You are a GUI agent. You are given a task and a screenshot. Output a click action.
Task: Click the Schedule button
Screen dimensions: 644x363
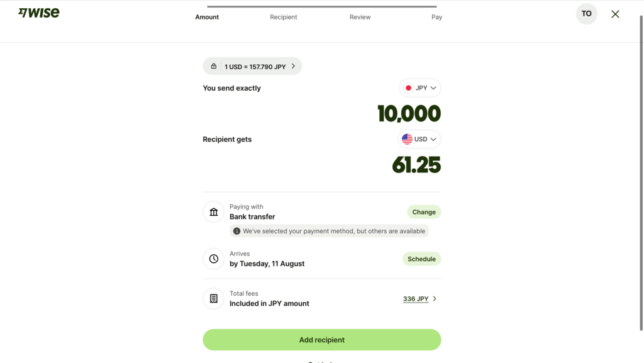pyautogui.click(x=421, y=259)
